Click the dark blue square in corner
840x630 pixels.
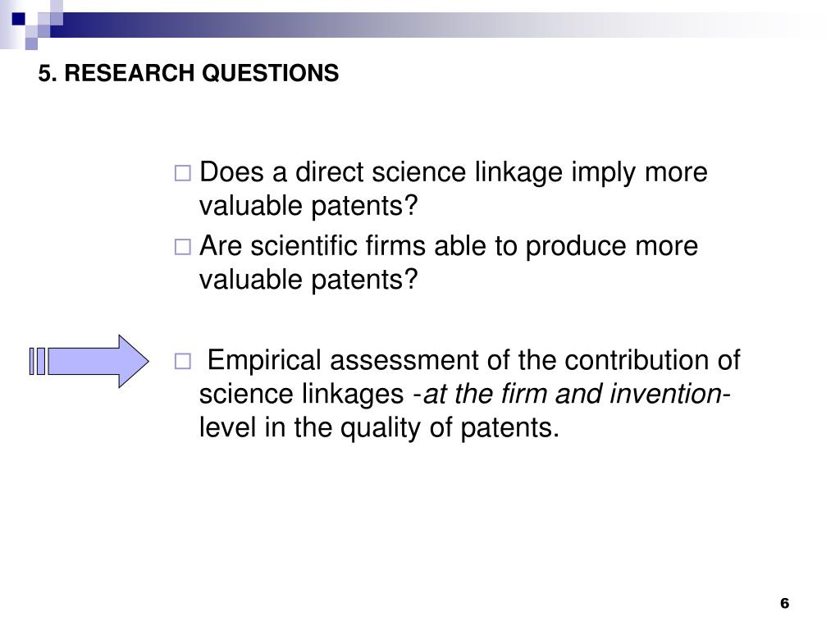pos(18,19)
